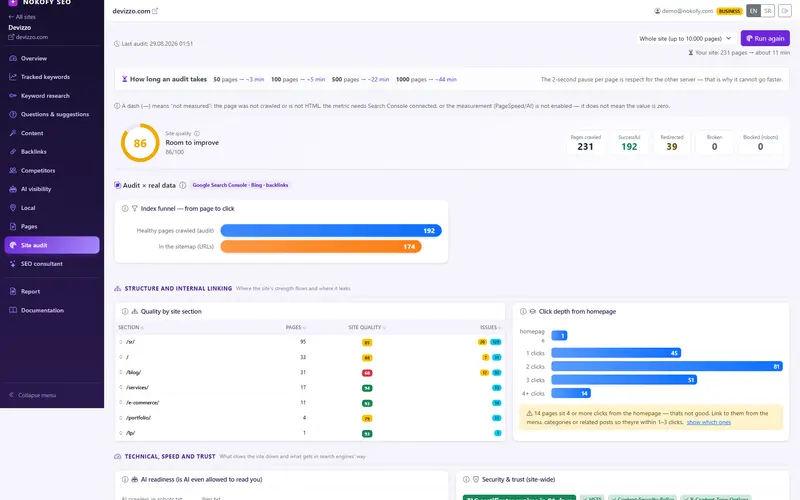Click the Redirected 39 stat
Viewport: 800px width, 500px height.
tap(671, 143)
